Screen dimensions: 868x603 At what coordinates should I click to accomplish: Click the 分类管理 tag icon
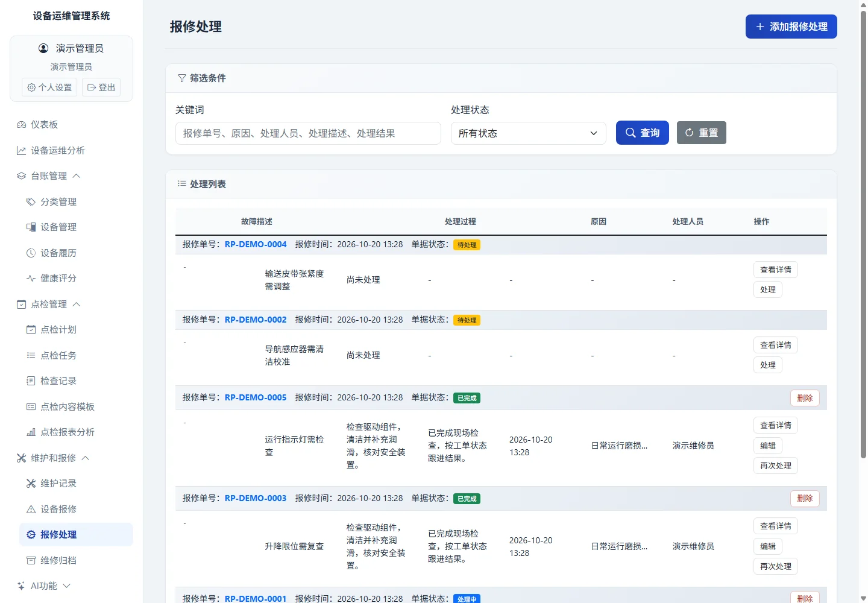[31, 202]
